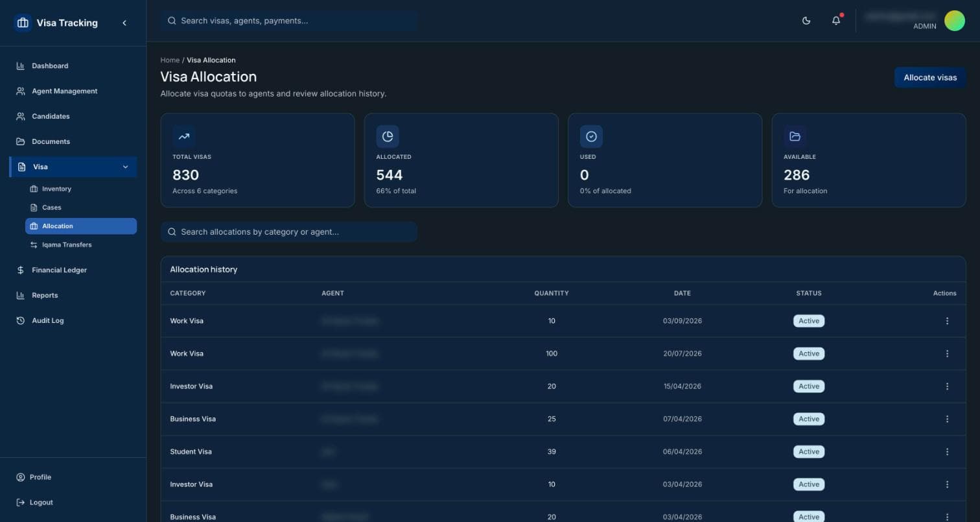Click the CATEGORY column header
This screenshot has width=980, height=522.
188,294
